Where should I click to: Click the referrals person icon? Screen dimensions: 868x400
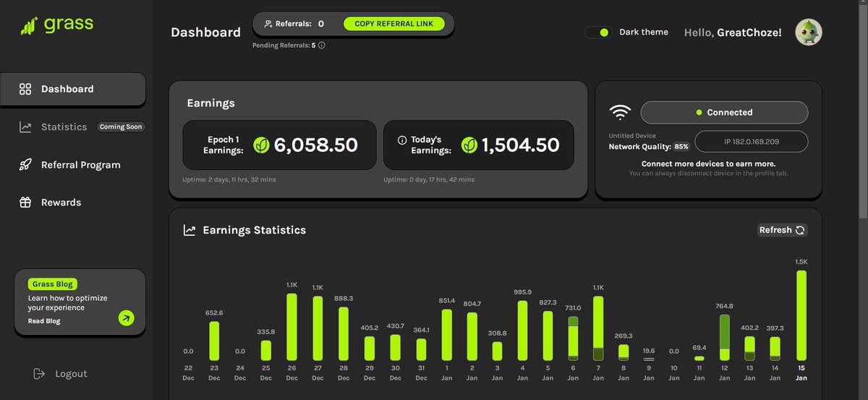268,24
